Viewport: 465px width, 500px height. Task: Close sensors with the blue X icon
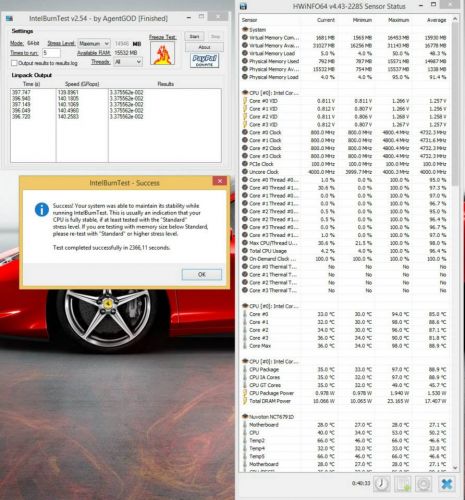pos(447,484)
